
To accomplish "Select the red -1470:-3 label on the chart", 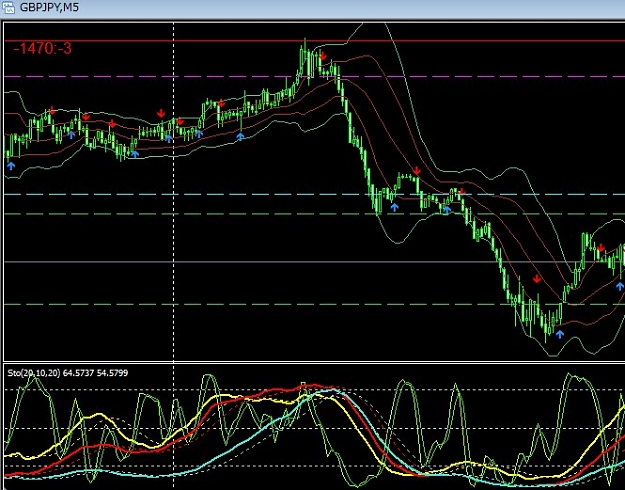I will coord(42,49).
